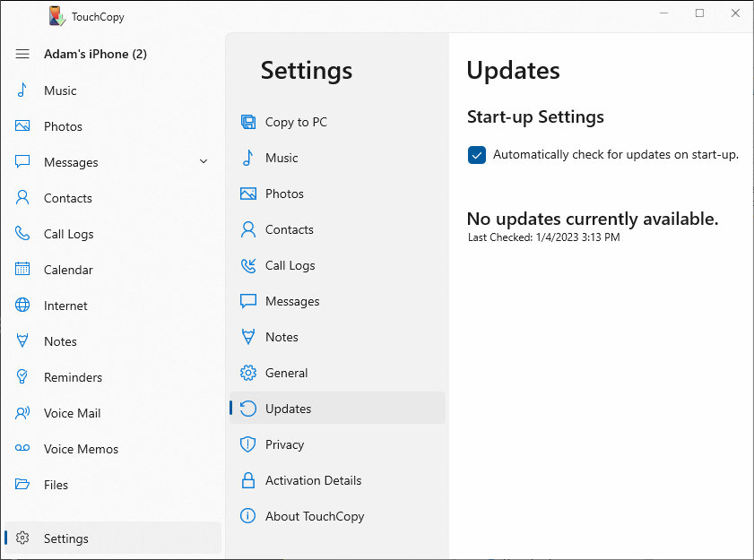Open Privacy settings page

point(338,444)
